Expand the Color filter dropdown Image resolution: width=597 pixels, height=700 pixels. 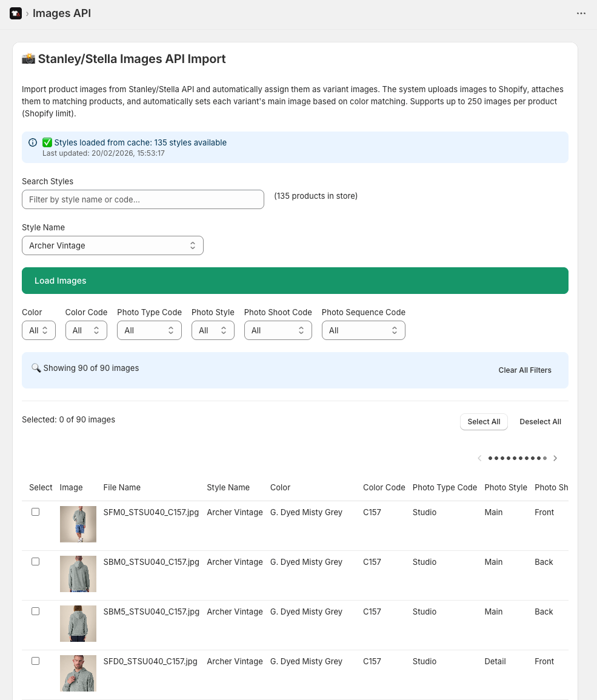pyautogui.click(x=39, y=330)
